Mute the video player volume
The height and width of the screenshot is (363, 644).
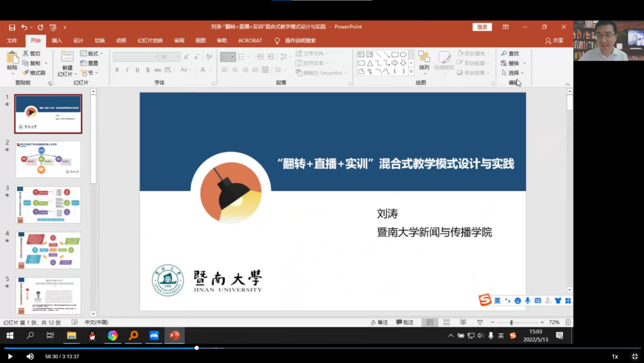point(30,356)
